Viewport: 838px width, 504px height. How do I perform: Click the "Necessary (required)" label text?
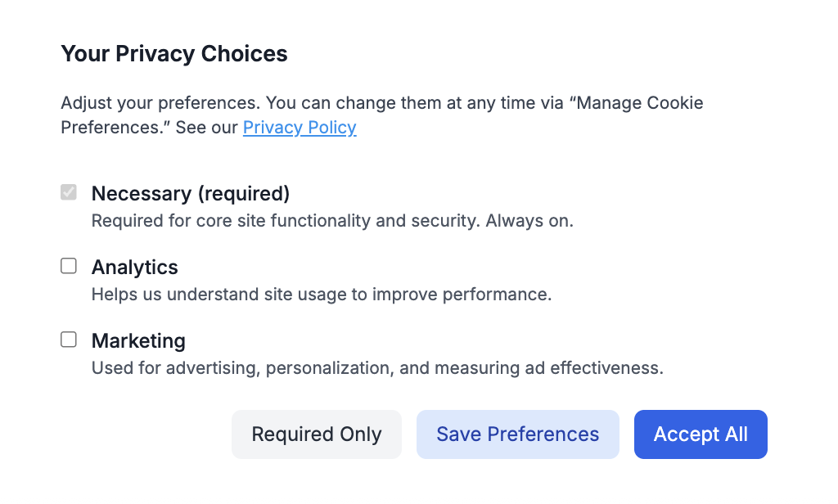tap(191, 194)
